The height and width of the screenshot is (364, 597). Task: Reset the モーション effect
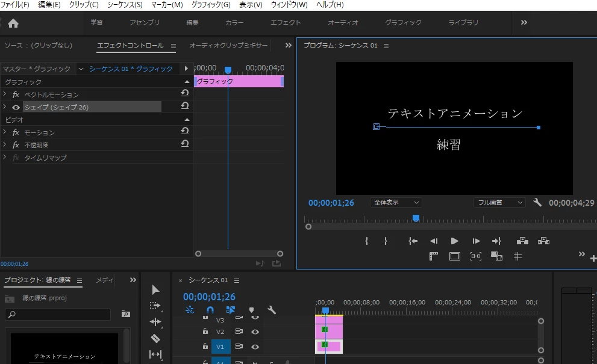click(x=185, y=131)
